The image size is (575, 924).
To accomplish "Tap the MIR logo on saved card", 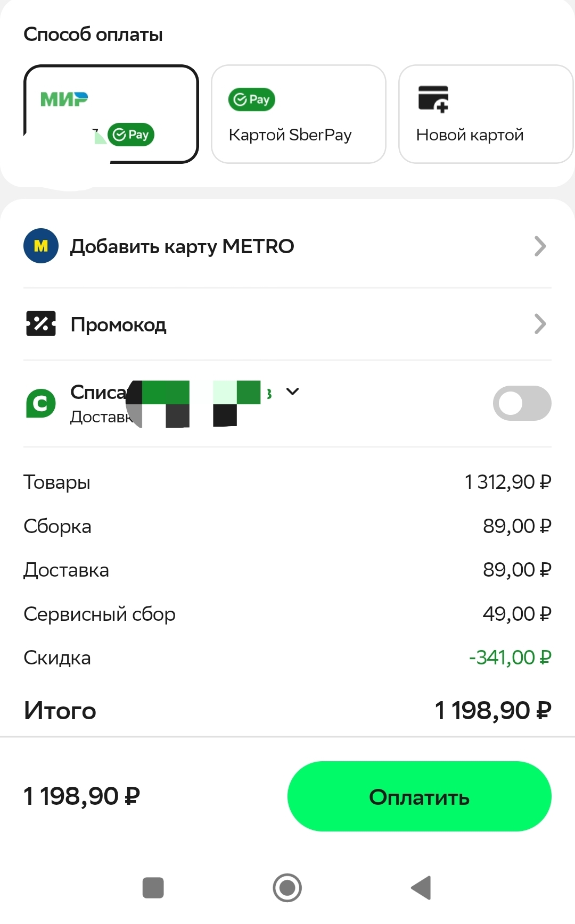I will tap(64, 99).
